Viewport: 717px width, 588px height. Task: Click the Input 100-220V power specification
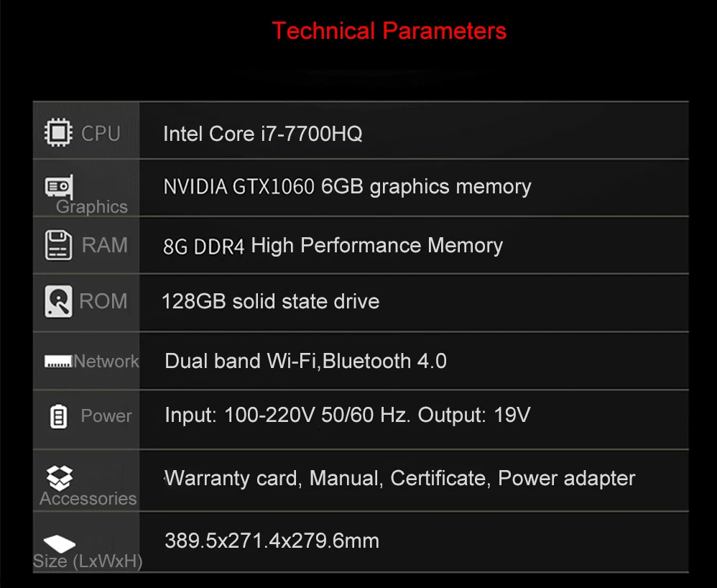348,415
